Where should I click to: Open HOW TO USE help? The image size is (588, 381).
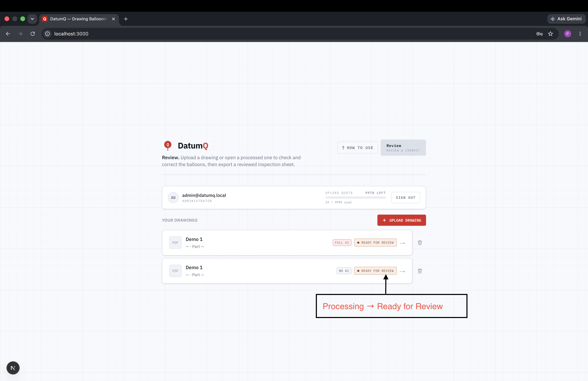click(x=357, y=148)
